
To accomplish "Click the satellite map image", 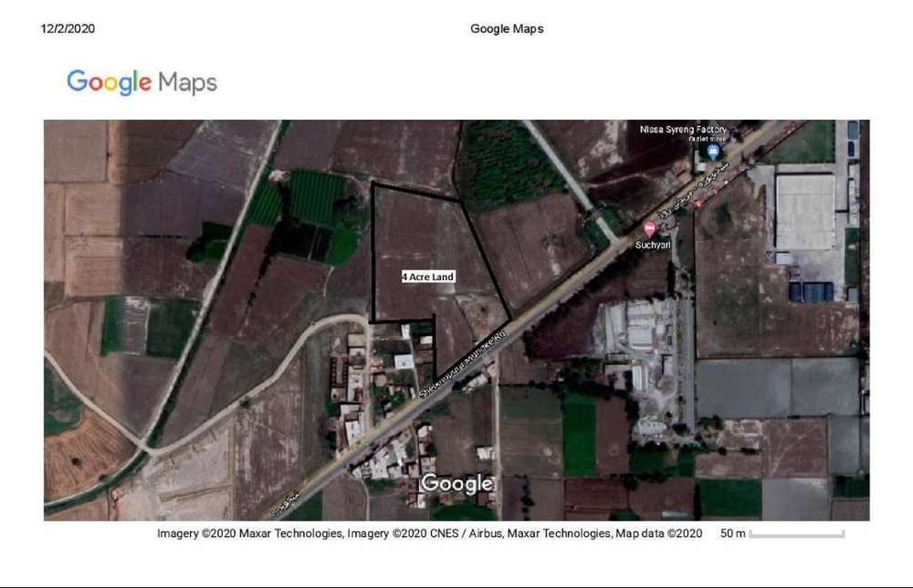I will coord(456,320).
